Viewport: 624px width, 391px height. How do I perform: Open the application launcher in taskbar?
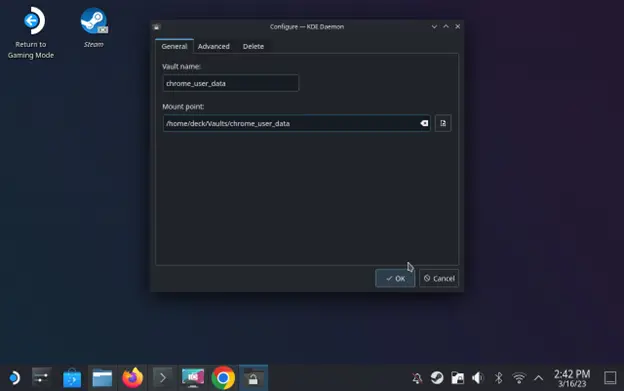coord(14,378)
